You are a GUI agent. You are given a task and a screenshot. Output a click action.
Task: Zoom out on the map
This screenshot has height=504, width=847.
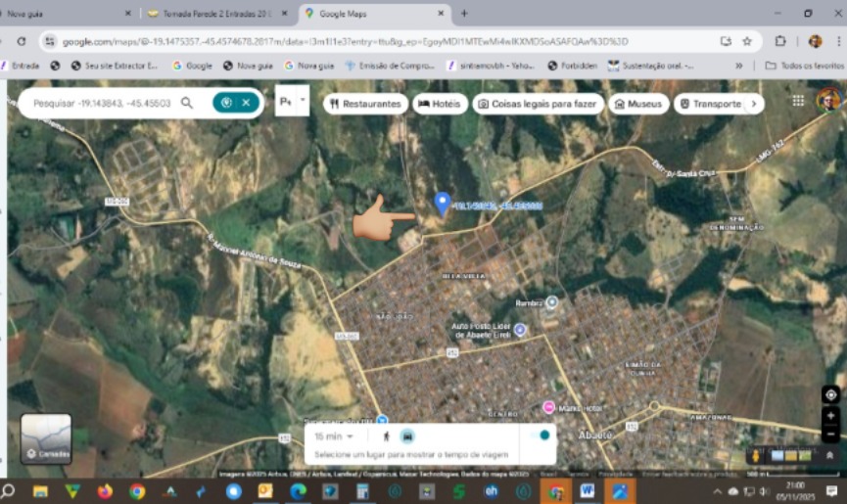830,434
